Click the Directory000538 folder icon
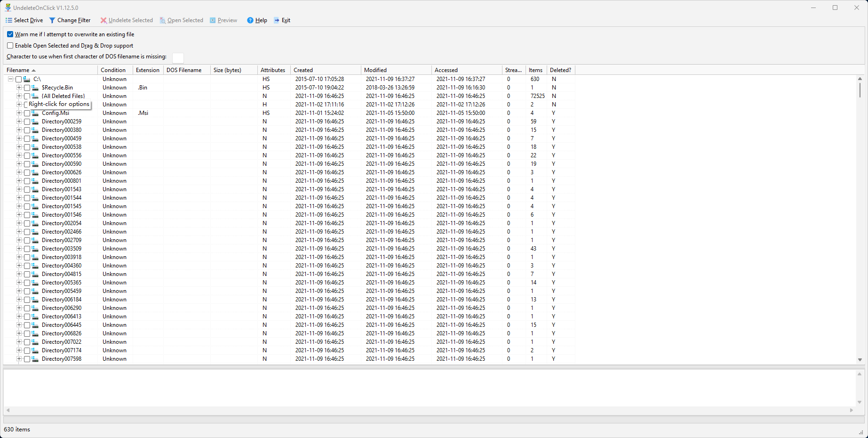The width and height of the screenshot is (868, 438). coord(35,147)
